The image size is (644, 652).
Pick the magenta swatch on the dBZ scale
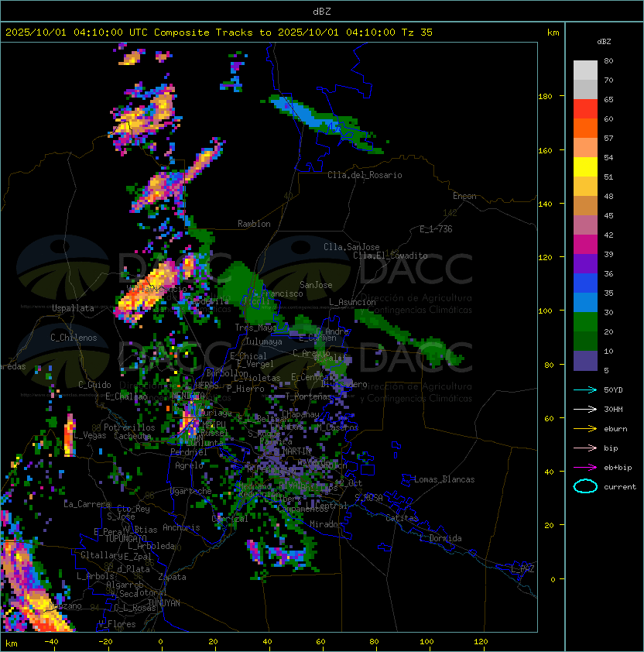click(x=585, y=244)
